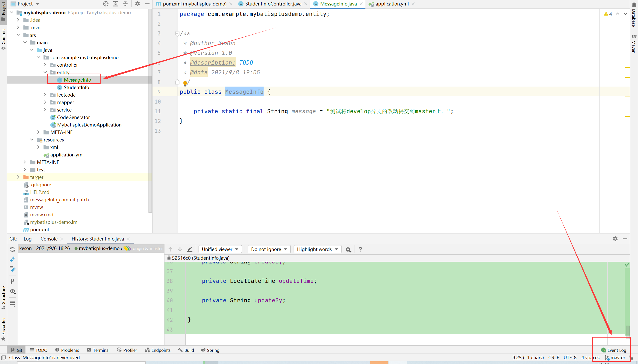
Task: Click the Collapse All icon in Project panel
Action: click(x=125, y=4)
